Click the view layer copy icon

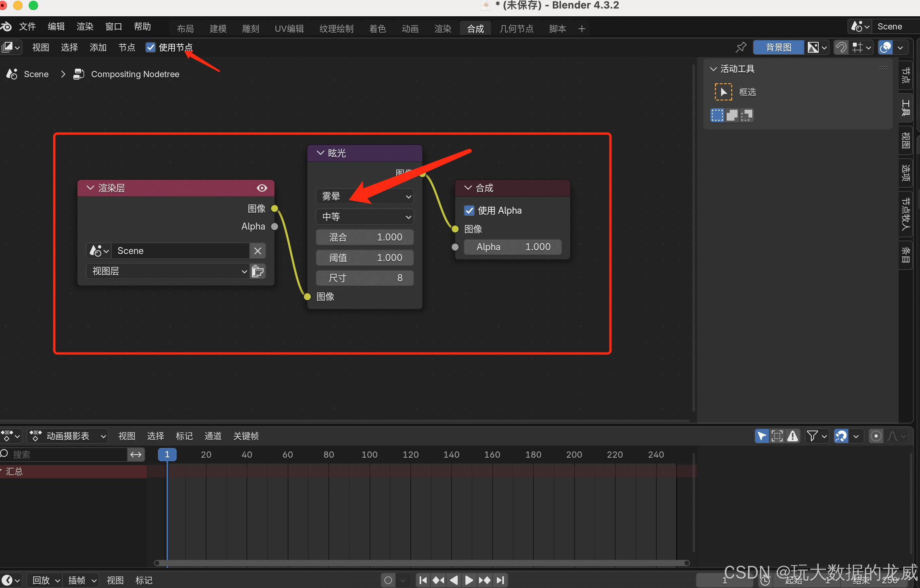click(x=258, y=271)
